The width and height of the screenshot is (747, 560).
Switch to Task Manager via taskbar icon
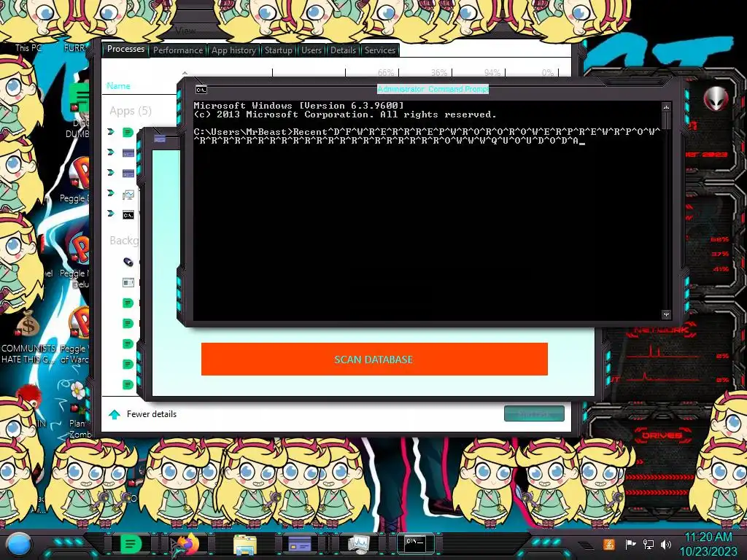[x=358, y=544]
